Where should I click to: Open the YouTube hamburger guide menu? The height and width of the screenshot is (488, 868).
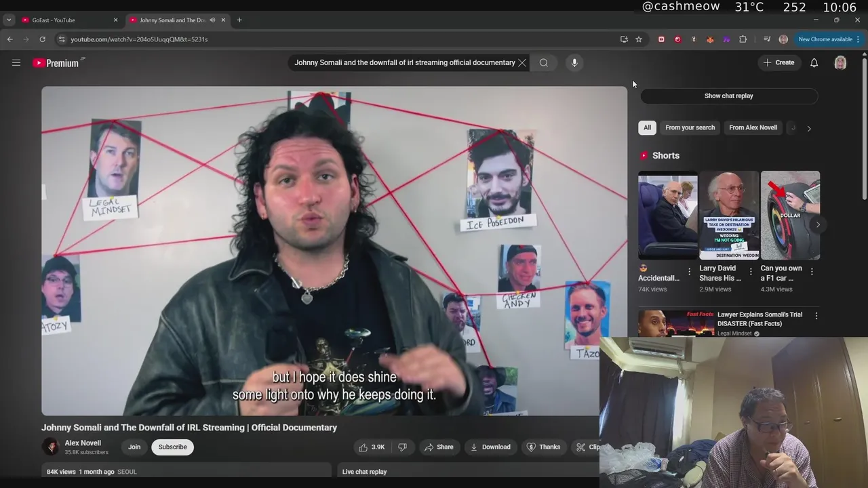[x=16, y=63]
